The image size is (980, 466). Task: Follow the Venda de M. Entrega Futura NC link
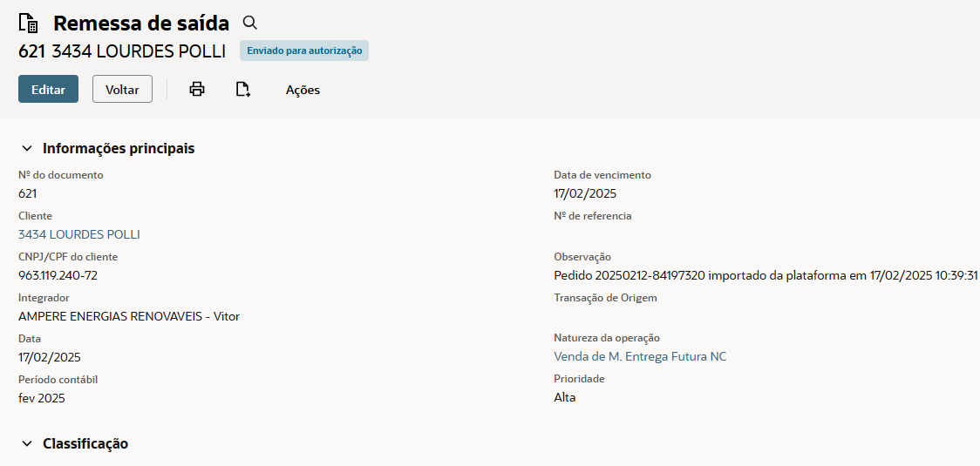tap(640, 356)
